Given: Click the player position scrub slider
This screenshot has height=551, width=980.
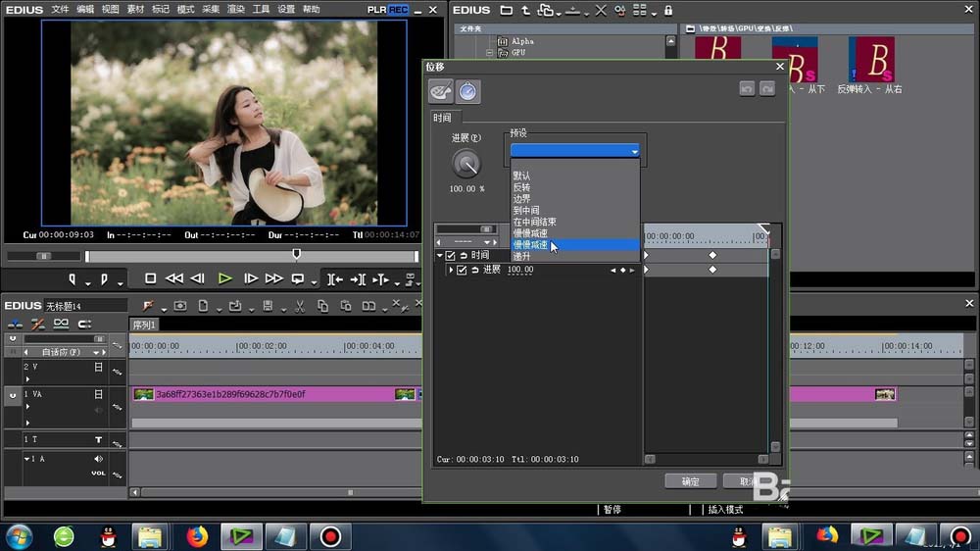Looking at the screenshot, I should pyautogui.click(x=297, y=253).
